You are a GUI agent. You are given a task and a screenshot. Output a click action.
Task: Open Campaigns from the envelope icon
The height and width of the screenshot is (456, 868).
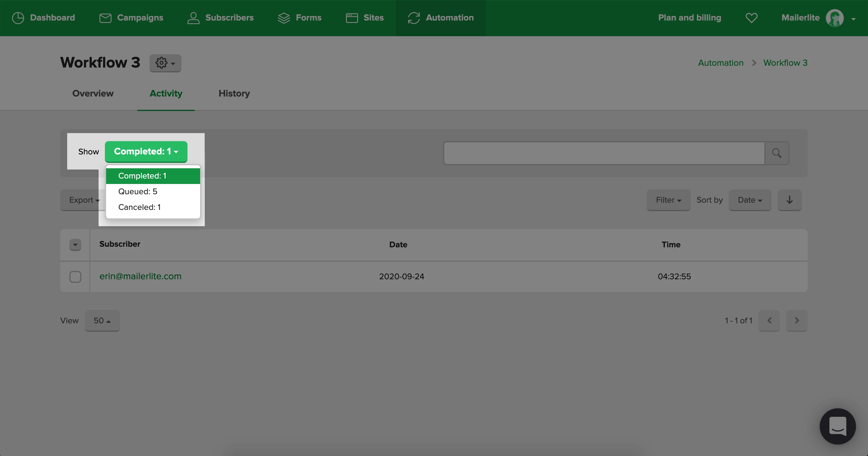105,18
